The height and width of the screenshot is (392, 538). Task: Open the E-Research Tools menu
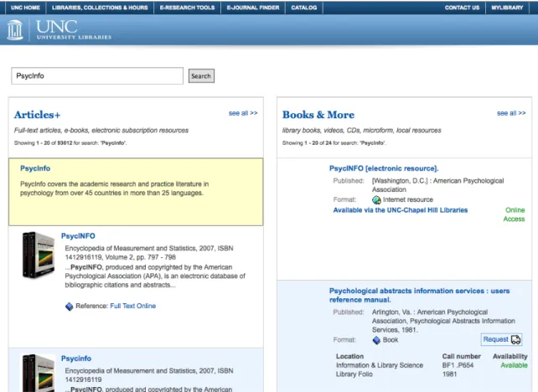188,8
